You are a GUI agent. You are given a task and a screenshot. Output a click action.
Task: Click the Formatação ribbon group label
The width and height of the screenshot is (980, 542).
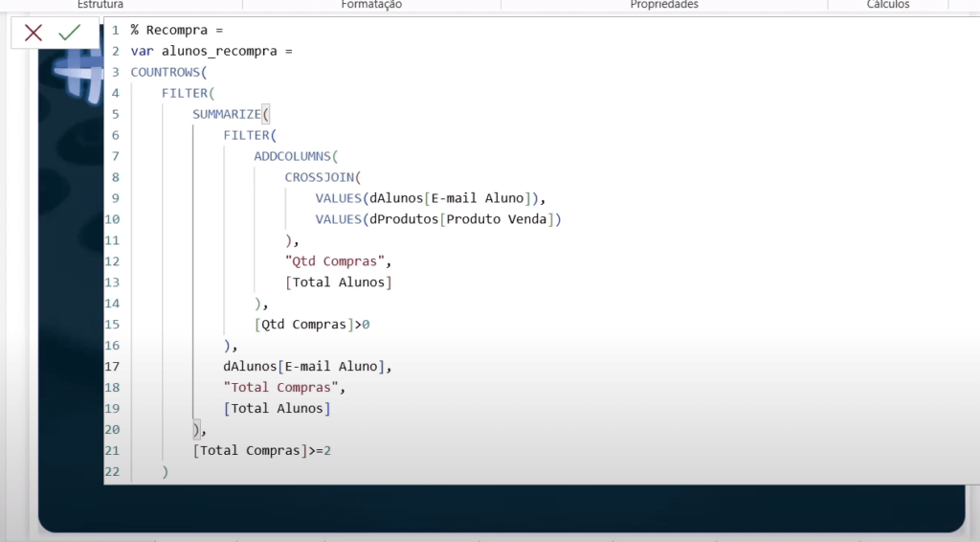(x=371, y=5)
